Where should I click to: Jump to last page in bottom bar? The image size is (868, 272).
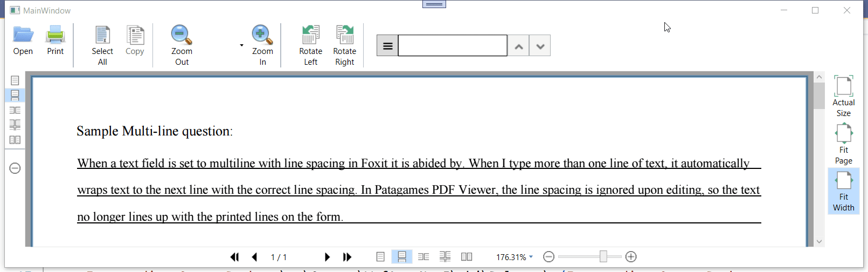(348, 257)
